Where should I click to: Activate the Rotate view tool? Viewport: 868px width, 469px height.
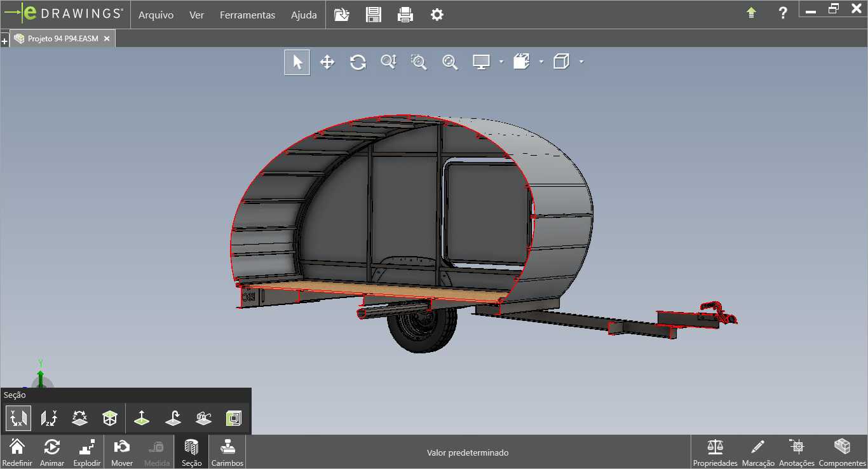coord(358,62)
